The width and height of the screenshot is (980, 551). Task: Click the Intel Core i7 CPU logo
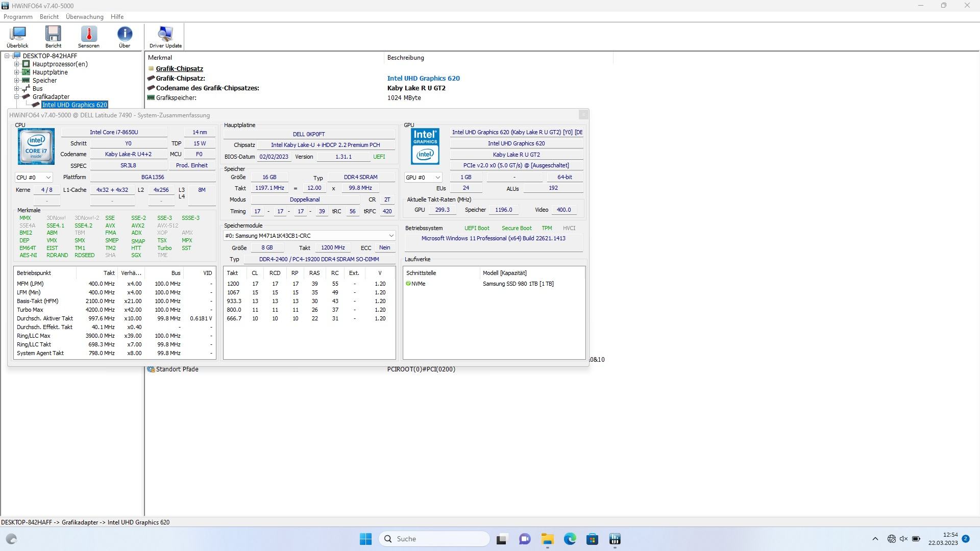click(36, 146)
